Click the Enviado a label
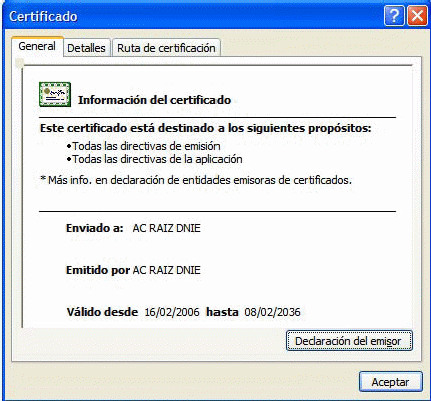 (x=95, y=228)
